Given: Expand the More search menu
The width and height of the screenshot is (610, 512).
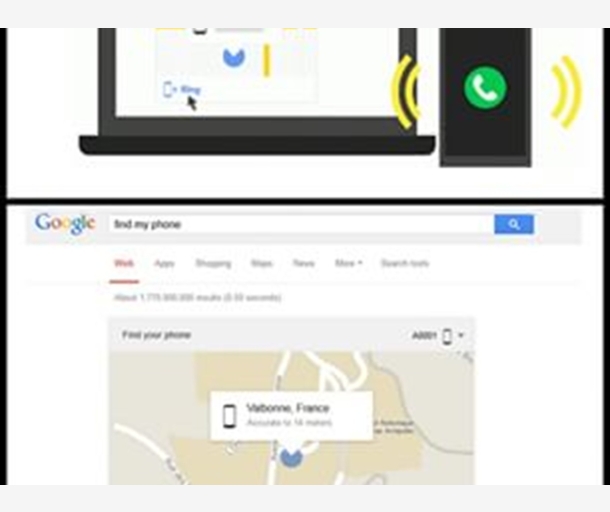Looking at the screenshot, I should point(349,263).
